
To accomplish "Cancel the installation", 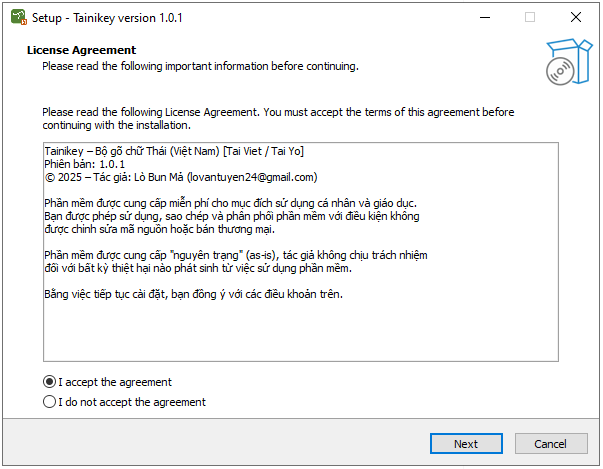I will pyautogui.click(x=550, y=444).
